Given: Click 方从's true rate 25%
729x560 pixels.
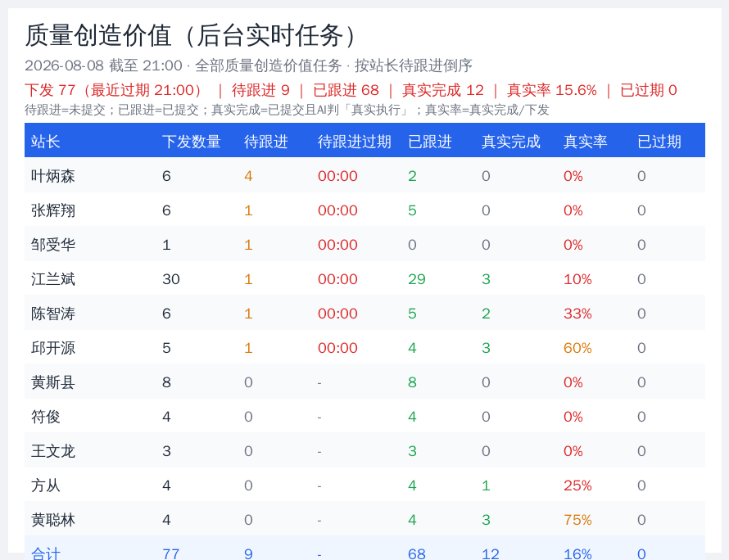Looking at the screenshot, I should (577, 485).
